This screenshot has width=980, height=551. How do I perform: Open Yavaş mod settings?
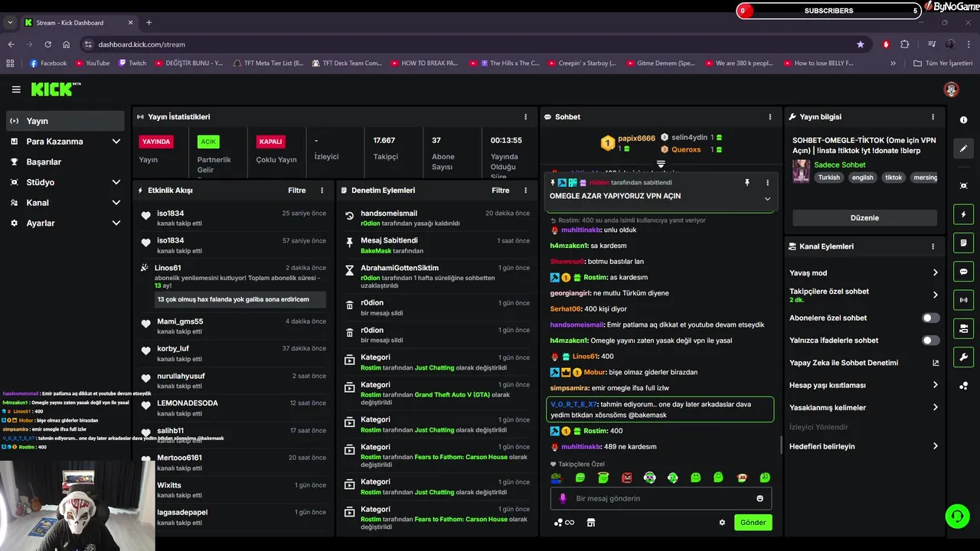point(864,272)
